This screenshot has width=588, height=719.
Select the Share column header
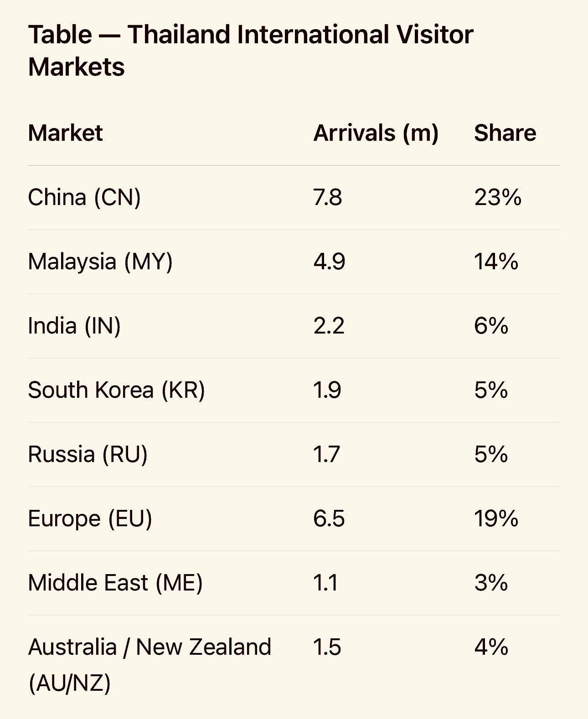point(505,133)
